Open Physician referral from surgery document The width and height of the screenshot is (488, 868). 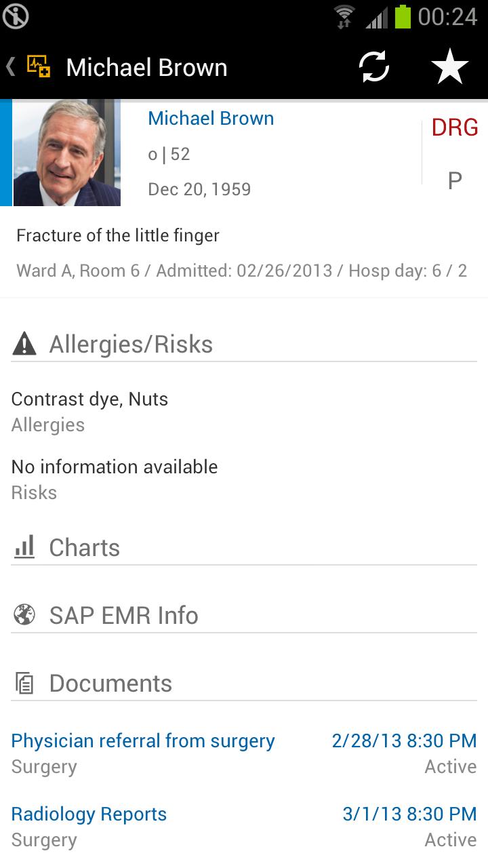click(143, 741)
